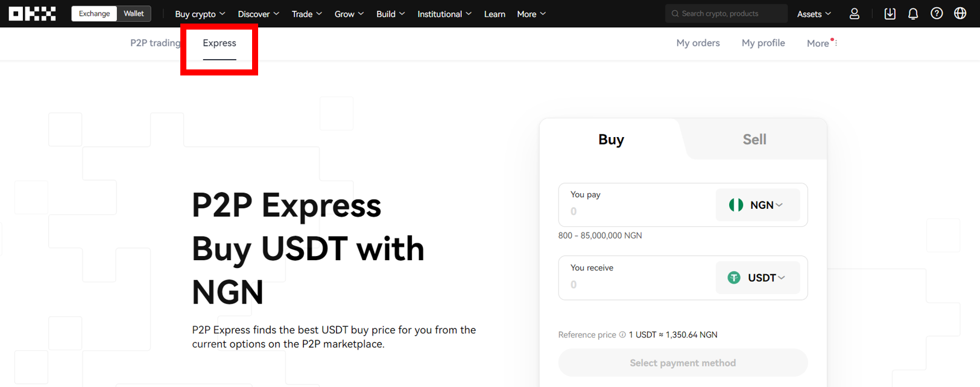Image resolution: width=980 pixels, height=387 pixels.
Task: Click the Select payment method button
Action: [683, 363]
